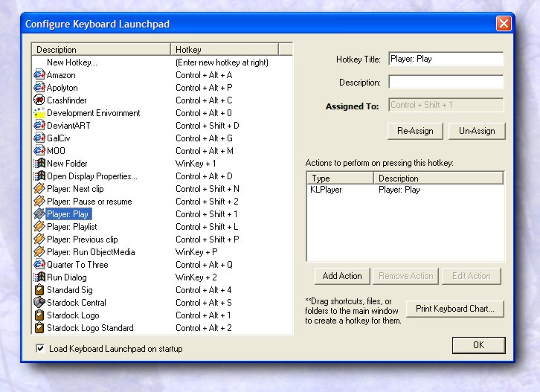Viewport: 540px width, 392px height.
Task: Toggle Load Keyboard Launchpad on startup
Action: click(x=40, y=349)
